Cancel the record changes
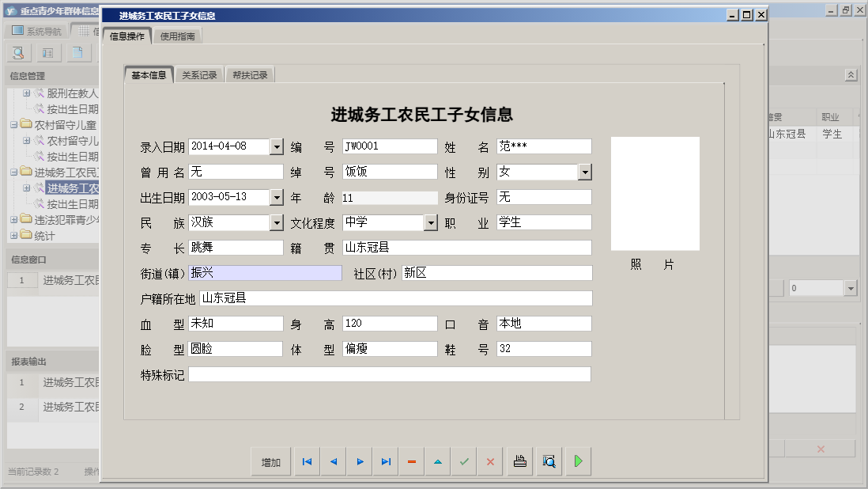Viewport: 868px width, 489px height. [x=489, y=461]
